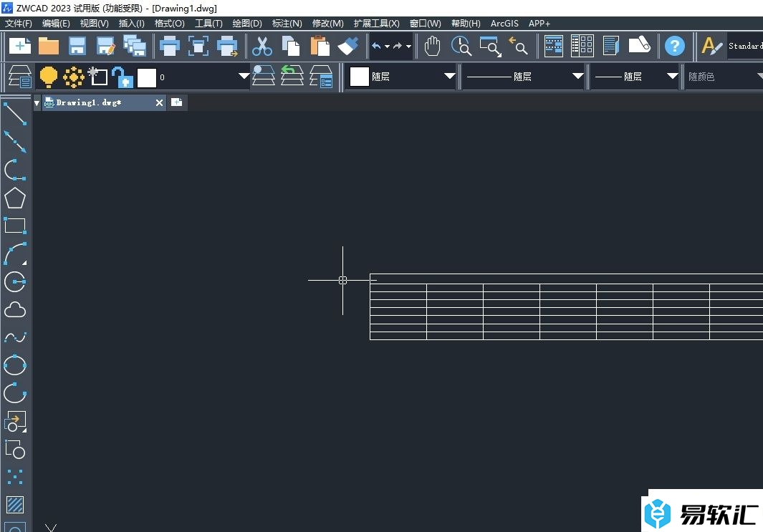Activate the Pan hand tool

(x=432, y=47)
